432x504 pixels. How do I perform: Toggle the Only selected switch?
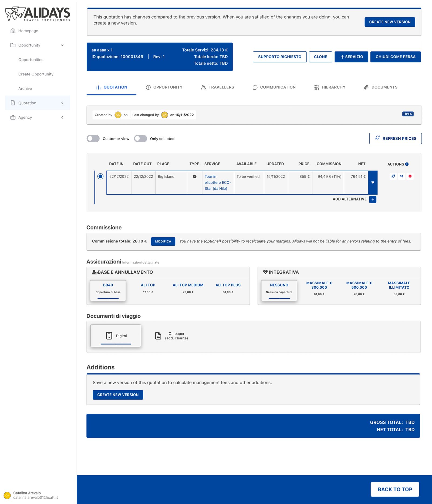tap(140, 139)
